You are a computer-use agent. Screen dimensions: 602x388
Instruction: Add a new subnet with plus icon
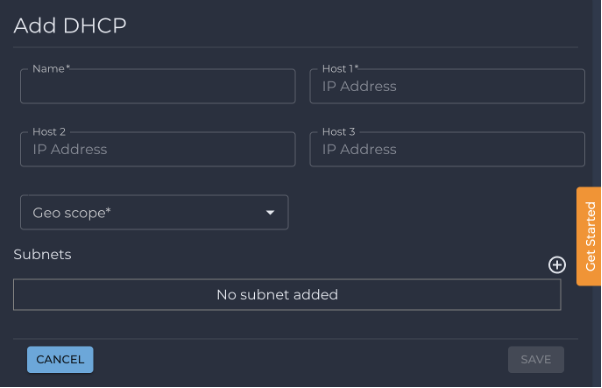556,265
